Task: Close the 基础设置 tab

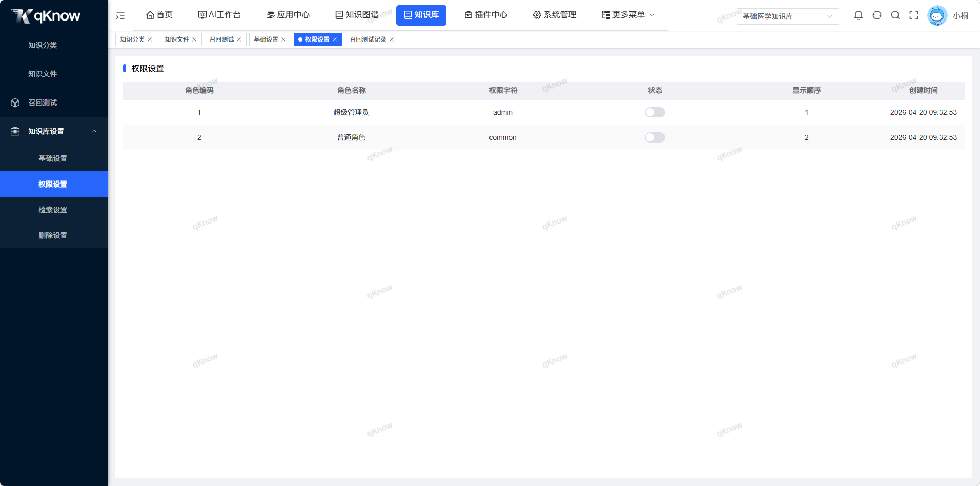Action: coord(283,39)
